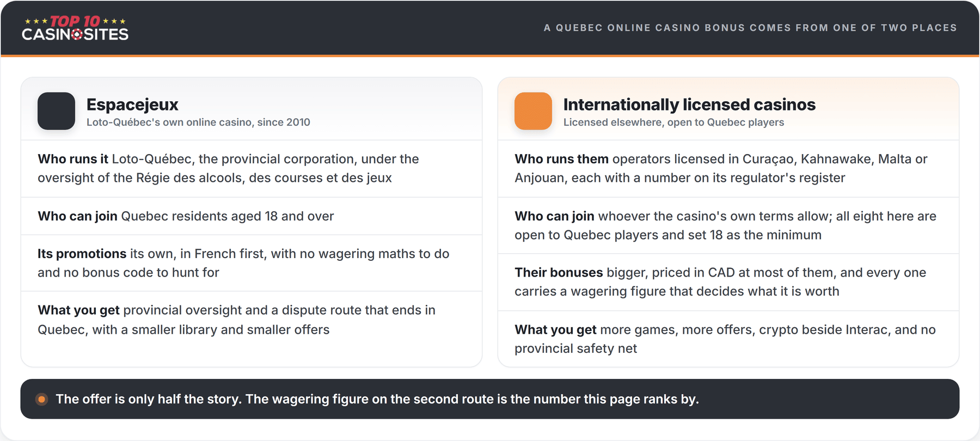
Task: Click the orange dot in the bottom banner
Action: pyautogui.click(x=41, y=399)
